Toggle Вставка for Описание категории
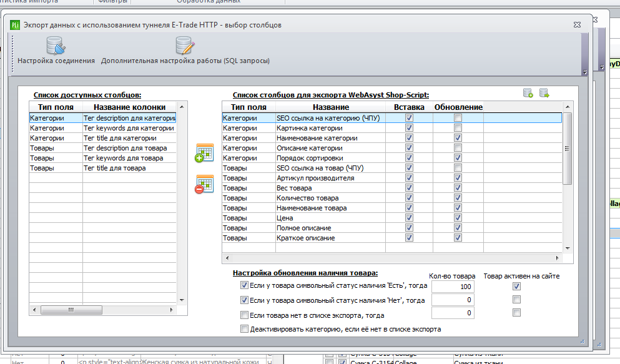Viewport: 620px width, 364px height. click(409, 148)
